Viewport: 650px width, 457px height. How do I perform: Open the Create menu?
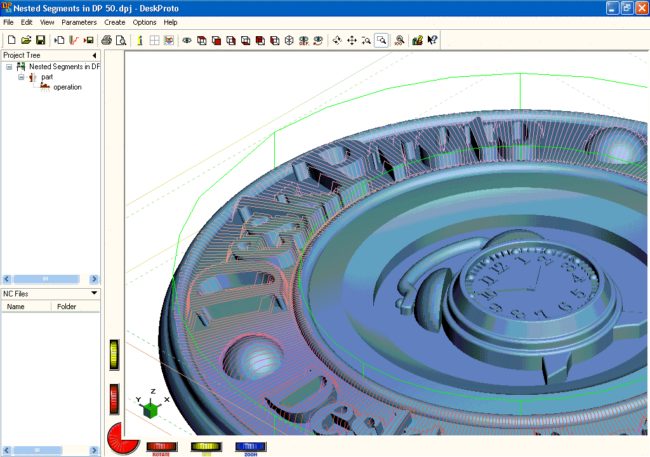[x=115, y=21]
